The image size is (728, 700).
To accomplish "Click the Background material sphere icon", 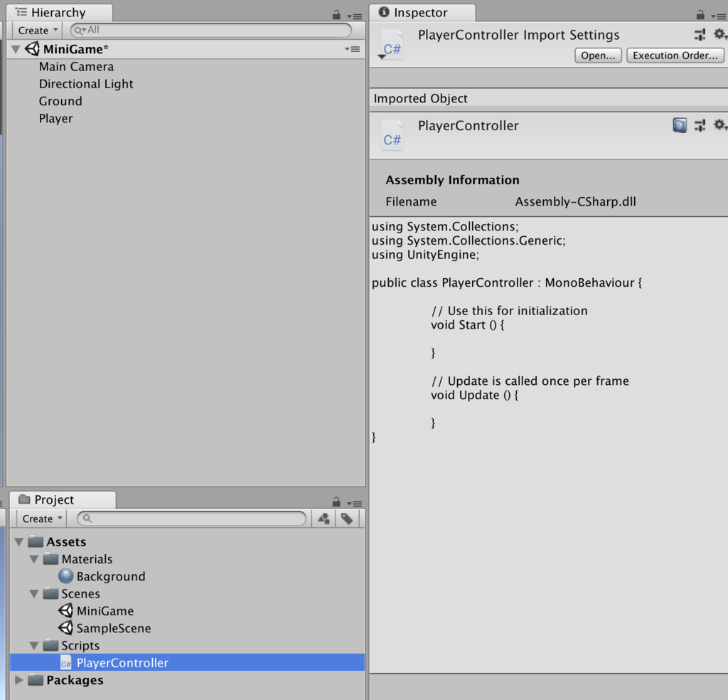I will click(66, 576).
